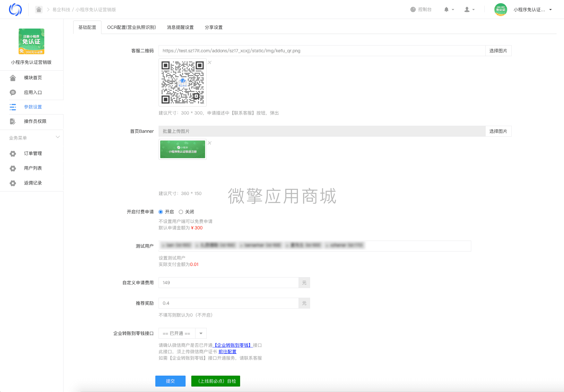Click 易企科技 breadcrumb link
564x392 pixels.
tap(61, 10)
